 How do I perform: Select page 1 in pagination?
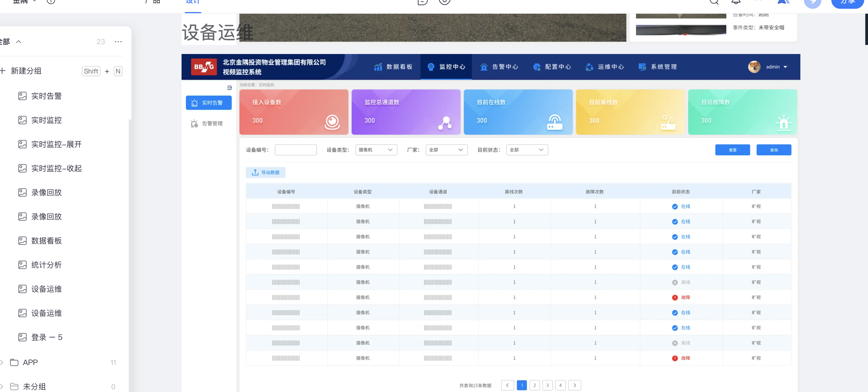pyautogui.click(x=522, y=385)
